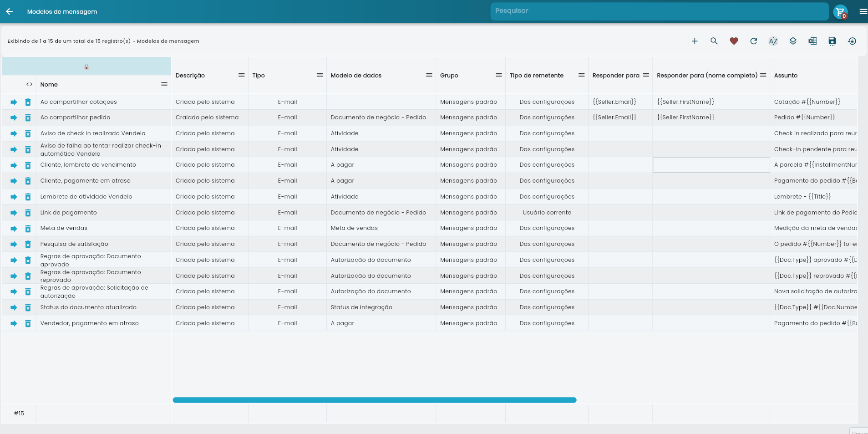Toggle the AZ sort order button

pos(773,41)
